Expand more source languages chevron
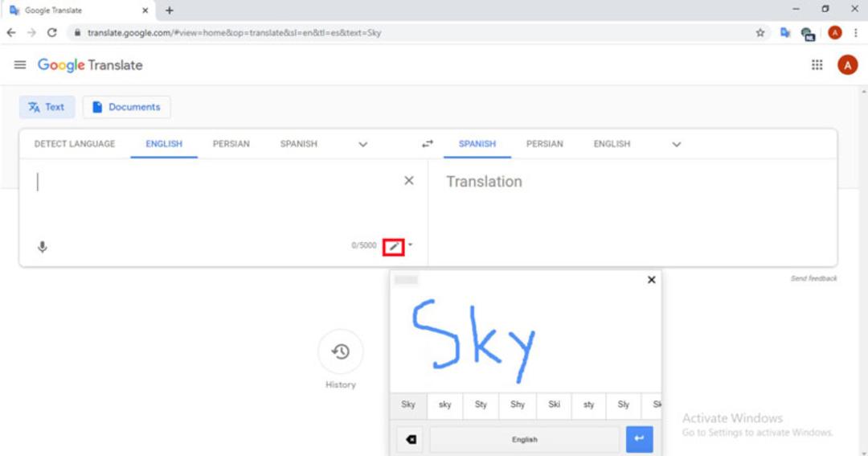 (x=363, y=145)
